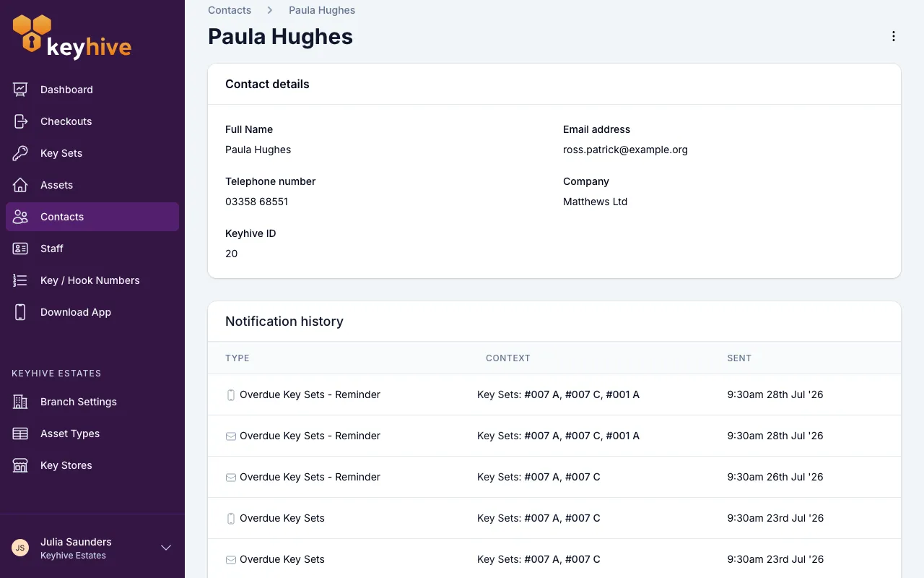The height and width of the screenshot is (578, 924).
Task: Select Contacts in the sidebar
Action: tap(92, 217)
